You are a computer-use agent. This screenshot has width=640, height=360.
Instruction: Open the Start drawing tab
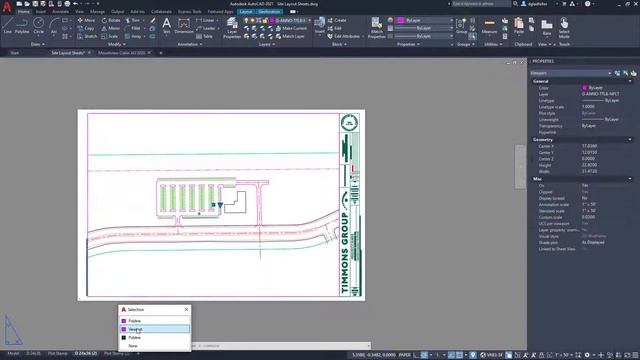tap(15, 53)
